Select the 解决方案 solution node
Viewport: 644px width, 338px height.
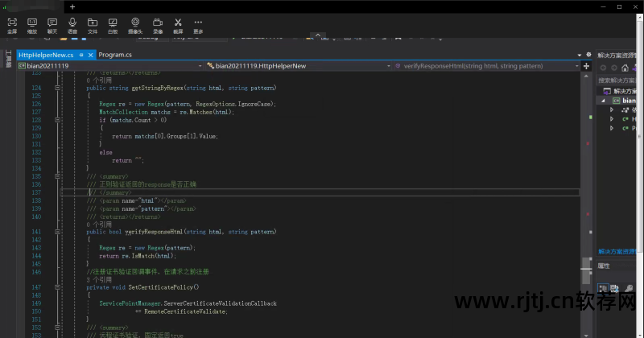click(620, 91)
